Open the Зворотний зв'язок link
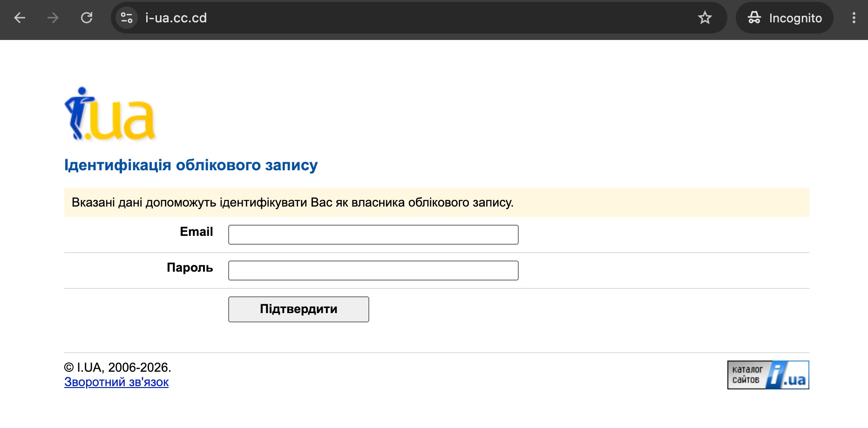Viewport: 868px width, 428px height. [116, 382]
